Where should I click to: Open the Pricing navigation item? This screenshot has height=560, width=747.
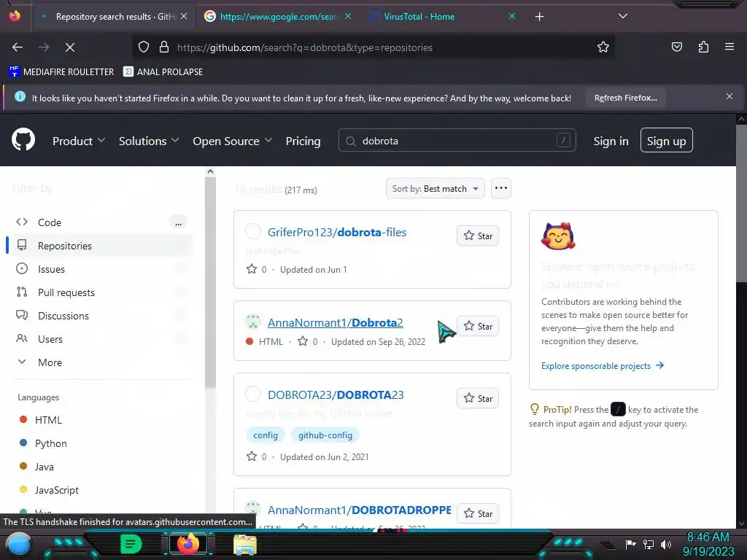[x=303, y=141]
